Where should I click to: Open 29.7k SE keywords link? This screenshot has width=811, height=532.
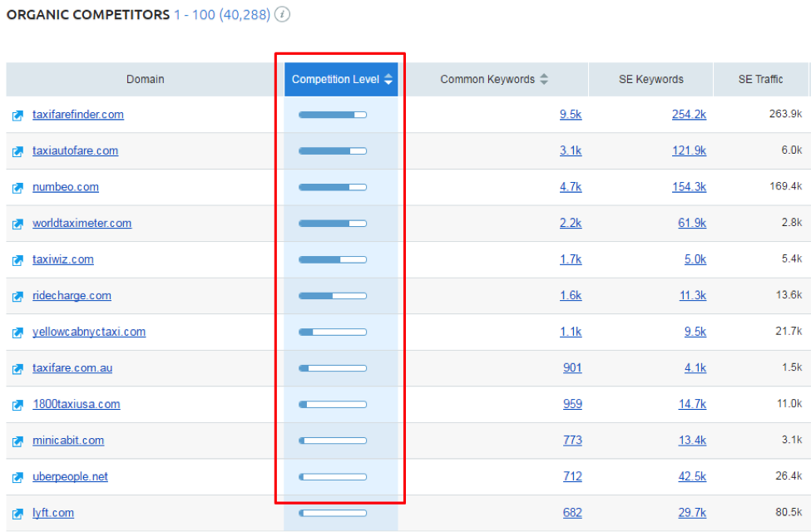(693, 512)
